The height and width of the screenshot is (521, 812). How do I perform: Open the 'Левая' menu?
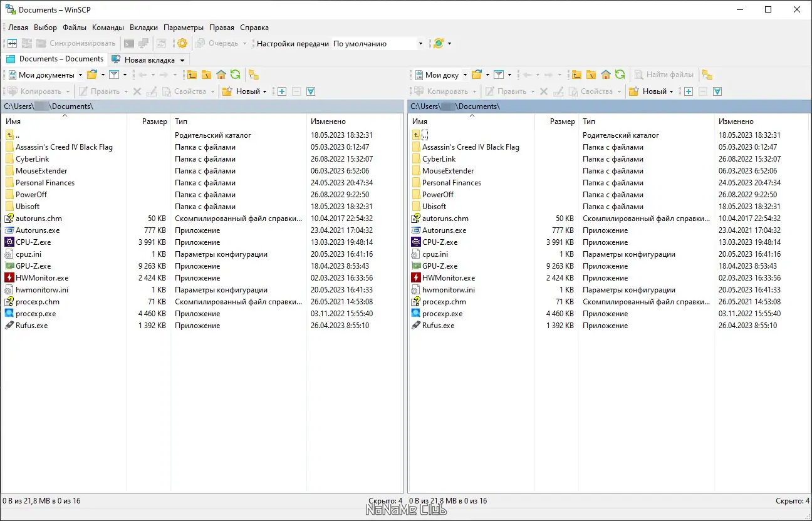18,28
